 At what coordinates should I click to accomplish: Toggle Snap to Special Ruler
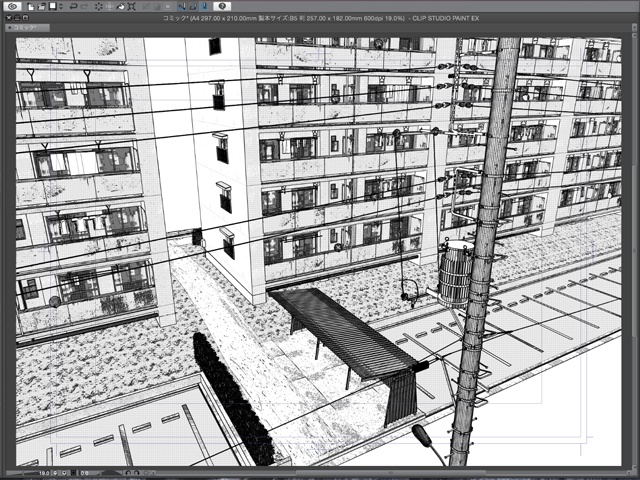click(x=193, y=7)
